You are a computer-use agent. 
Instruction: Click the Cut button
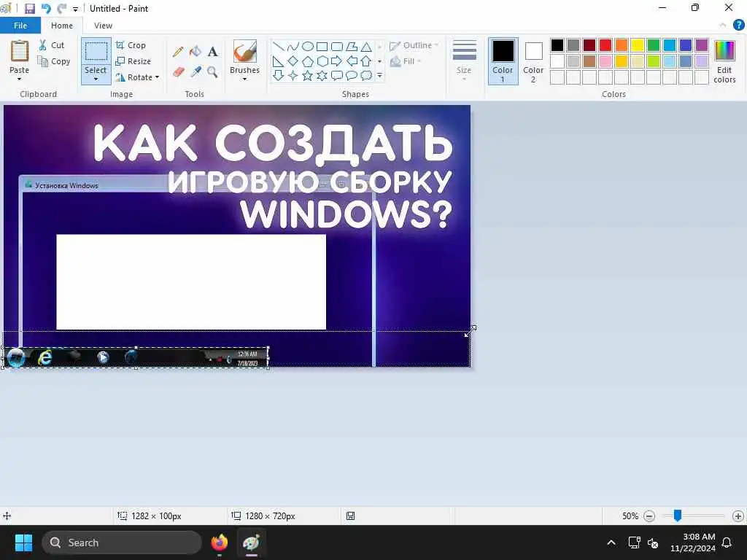point(52,45)
